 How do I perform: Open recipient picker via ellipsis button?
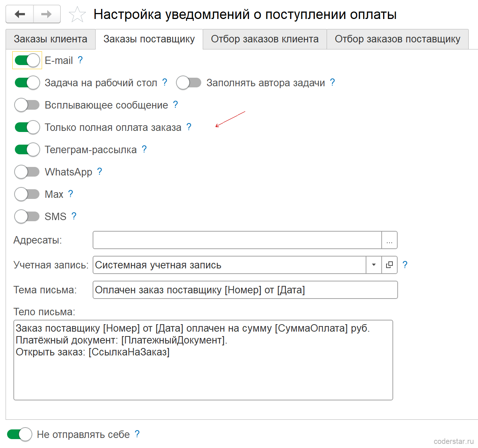click(x=389, y=240)
